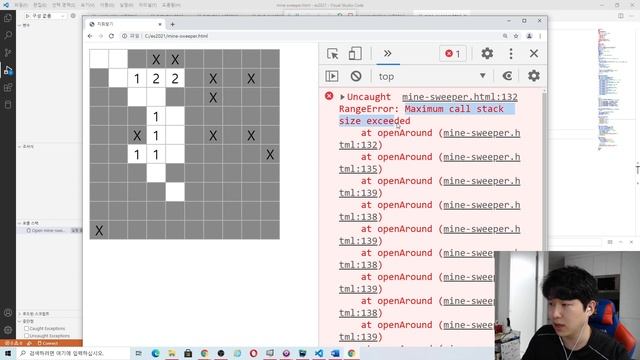
Task: Bookmark this page with the star
Action: click(x=516, y=36)
